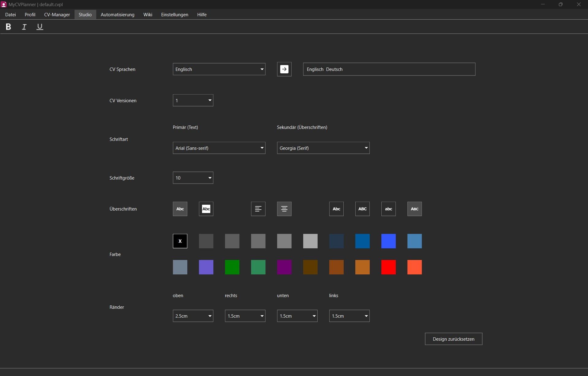Choose lowercase 'abc' heading case
The image size is (588, 376).
(388, 209)
